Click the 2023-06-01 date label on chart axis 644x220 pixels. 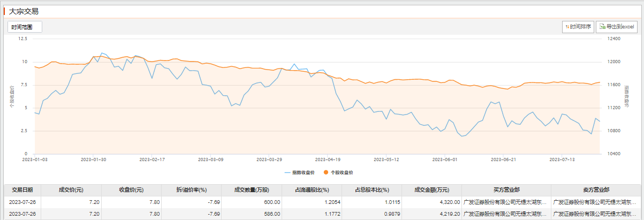tap(445, 160)
